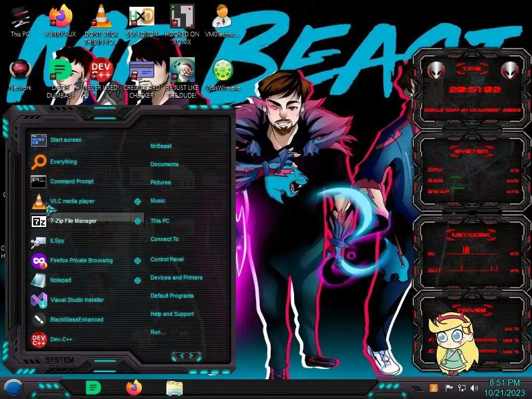
Task: Open Help and Support link
Action: (172, 314)
